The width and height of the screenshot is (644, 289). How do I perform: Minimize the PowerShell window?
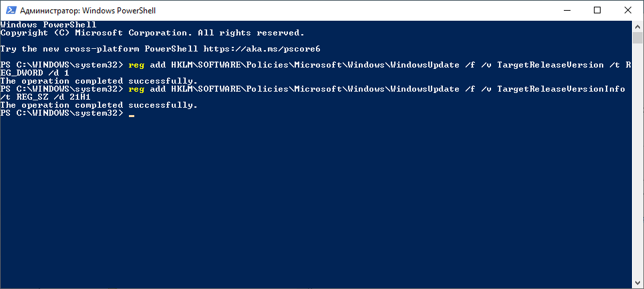(567, 10)
